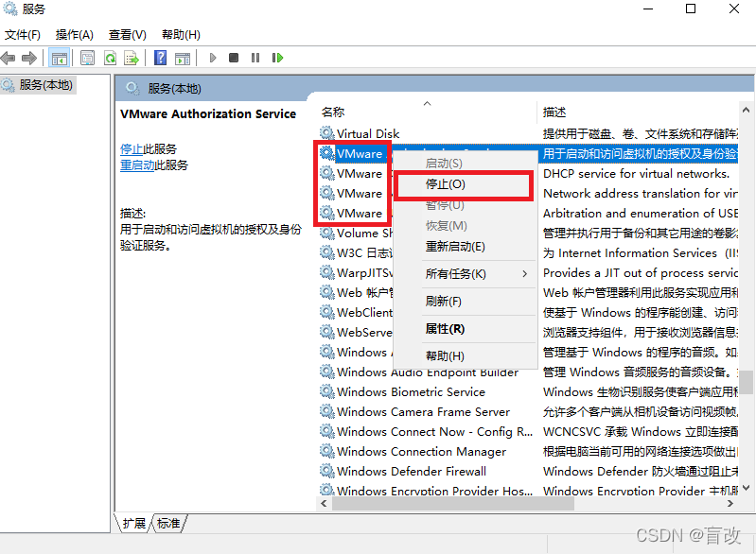
Task: Click the 重启动 this service link
Action: pyautogui.click(x=137, y=165)
